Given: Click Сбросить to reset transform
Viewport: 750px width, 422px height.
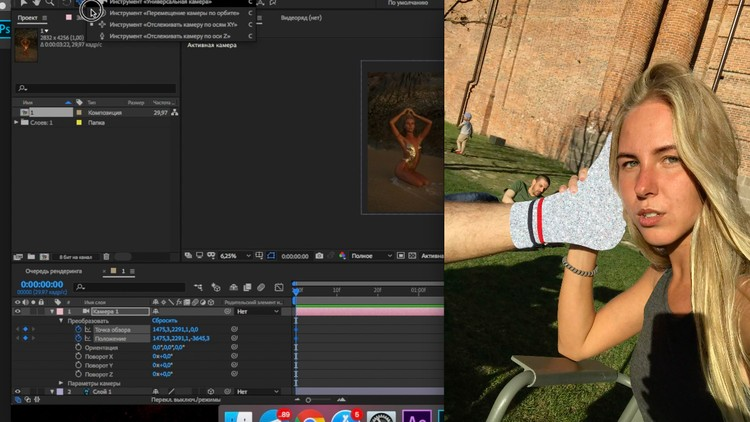Looking at the screenshot, I should tap(164, 321).
